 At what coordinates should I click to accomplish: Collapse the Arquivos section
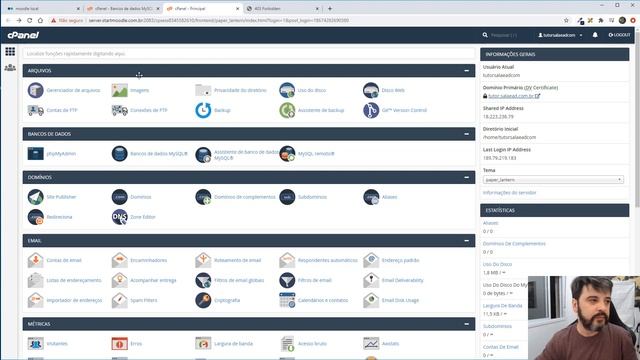click(467, 71)
